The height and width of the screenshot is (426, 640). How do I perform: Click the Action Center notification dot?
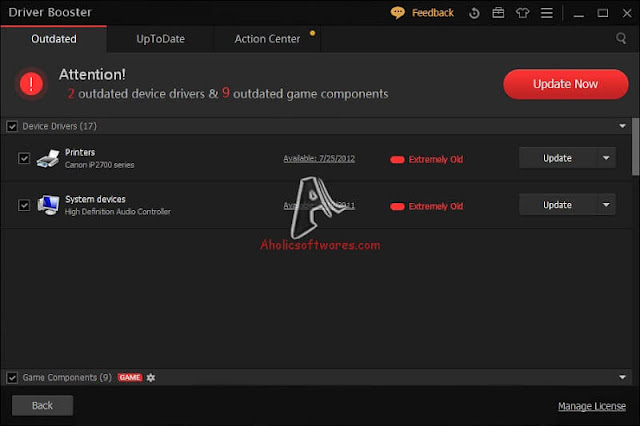point(312,33)
